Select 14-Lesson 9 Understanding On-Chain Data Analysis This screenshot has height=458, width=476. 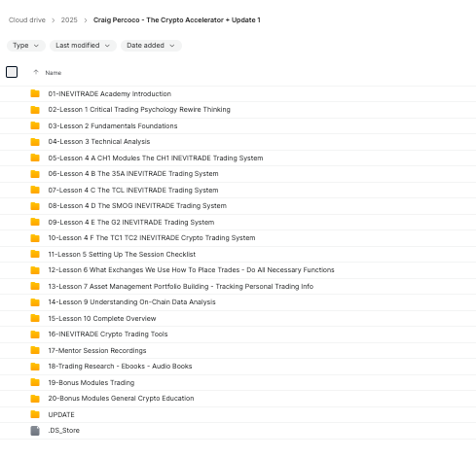(x=238, y=302)
